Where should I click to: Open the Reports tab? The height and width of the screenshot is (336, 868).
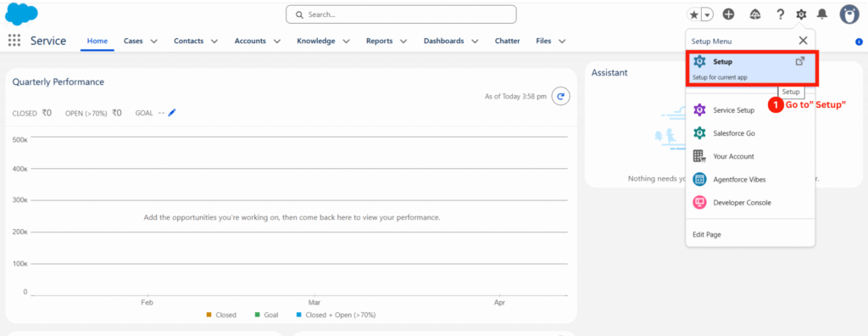[x=379, y=41]
